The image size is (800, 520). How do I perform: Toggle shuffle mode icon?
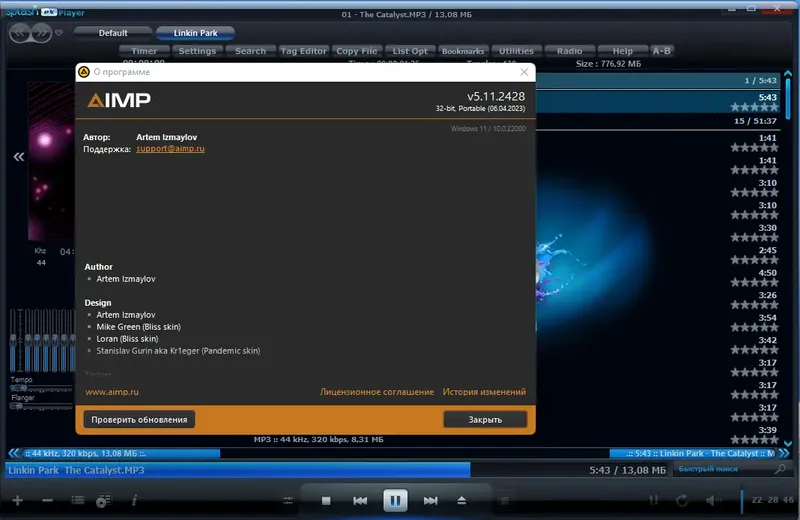(654, 501)
